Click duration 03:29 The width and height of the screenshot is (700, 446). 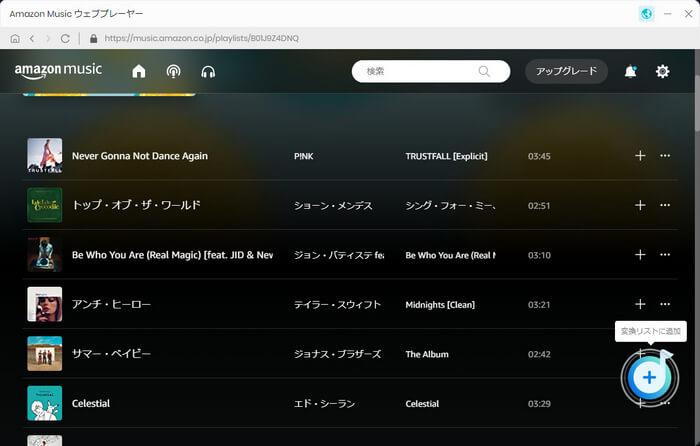539,404
